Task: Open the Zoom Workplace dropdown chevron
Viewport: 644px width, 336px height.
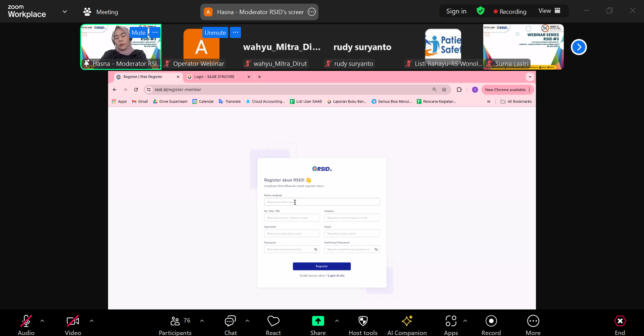Action: pos(65,12)
